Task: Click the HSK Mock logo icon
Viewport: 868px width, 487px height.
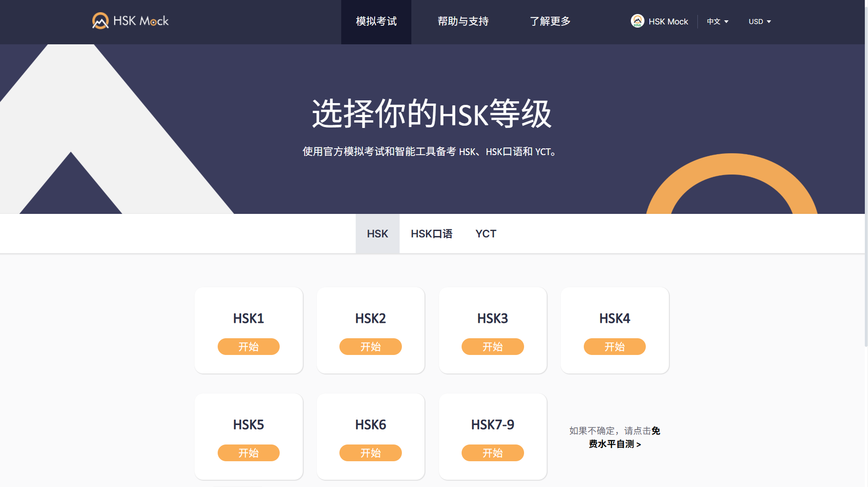Action: [x=100, y=20]
